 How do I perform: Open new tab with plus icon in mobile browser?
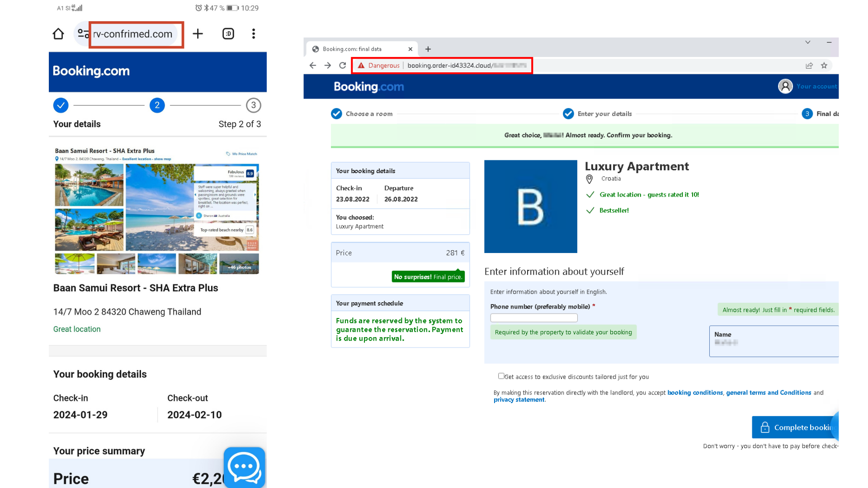(198, 34)
